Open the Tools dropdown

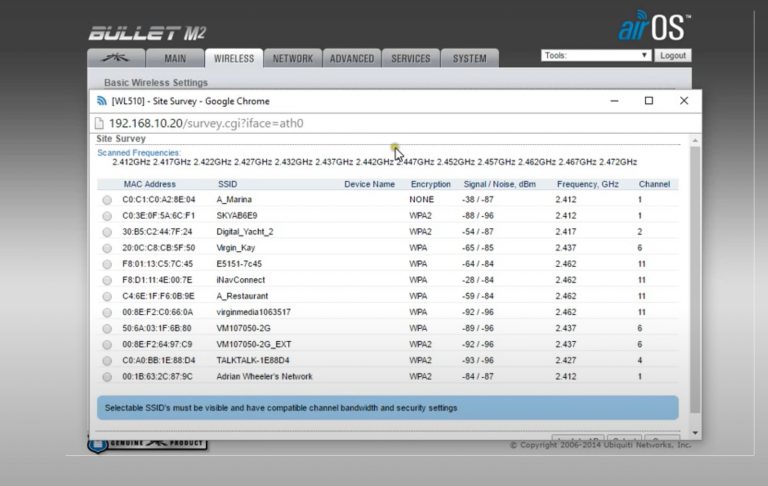click(x=596, y=56)
